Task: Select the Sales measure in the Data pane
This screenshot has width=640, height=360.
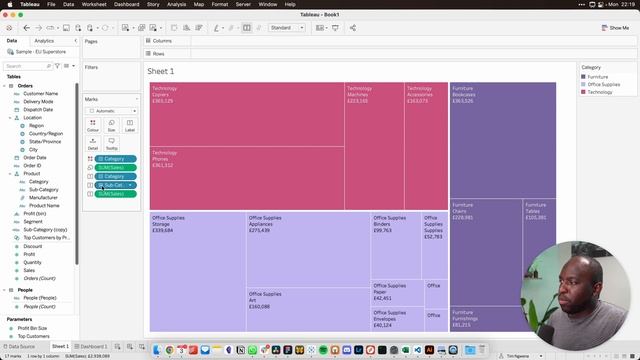Action: tap(29, 270)
